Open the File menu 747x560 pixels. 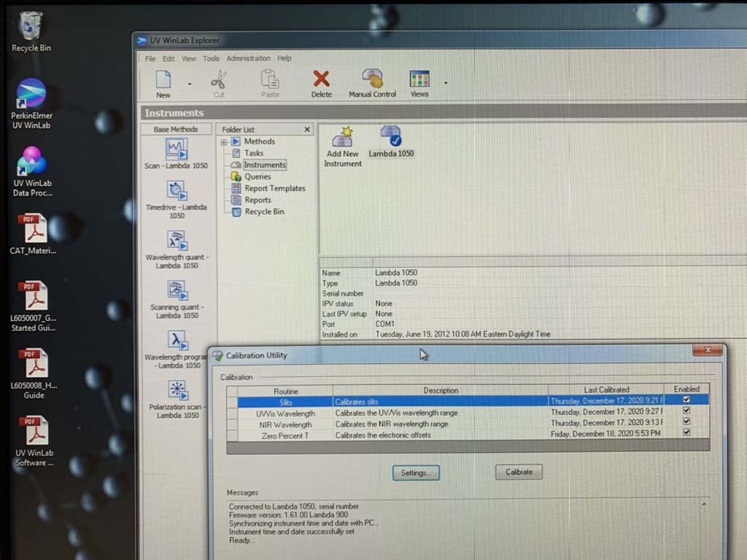point(150,58)
